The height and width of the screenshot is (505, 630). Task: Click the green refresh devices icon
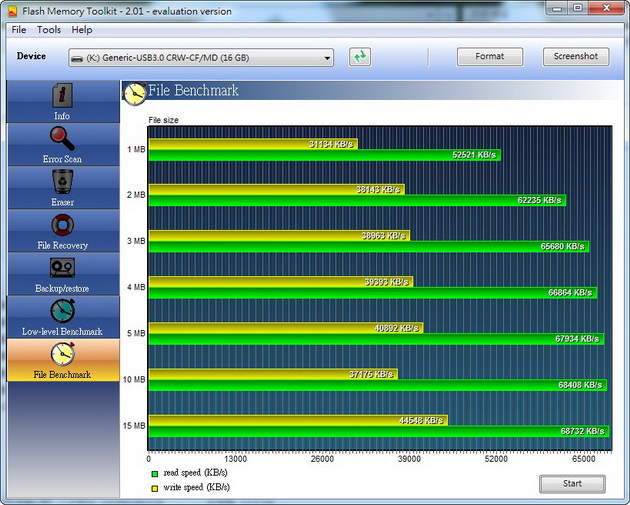(x=360, y=57)
